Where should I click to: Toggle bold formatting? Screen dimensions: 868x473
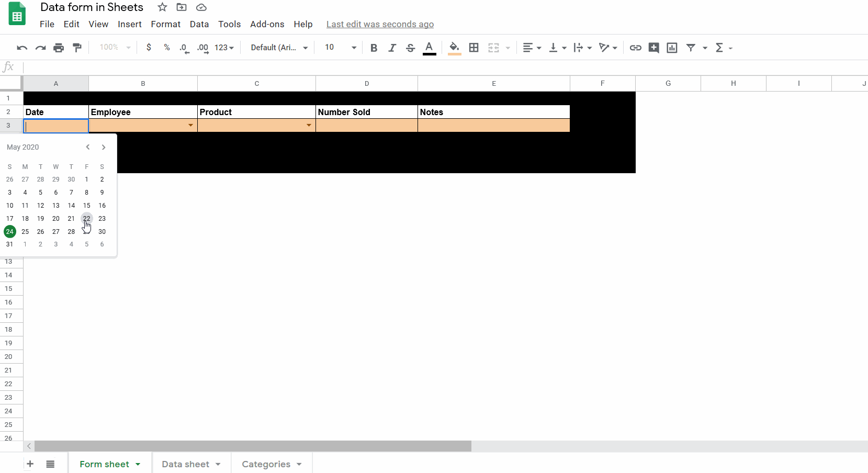[x=374, y=48]
